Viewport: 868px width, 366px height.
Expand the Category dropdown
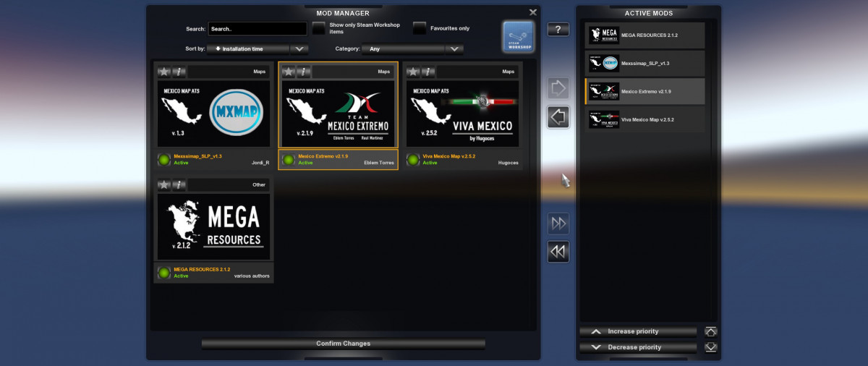pyautogui.click(x=413, y=49)
